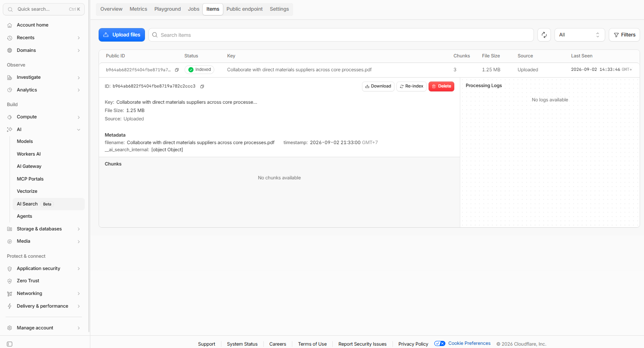Open the Playground tab

[x=168, y=9]
